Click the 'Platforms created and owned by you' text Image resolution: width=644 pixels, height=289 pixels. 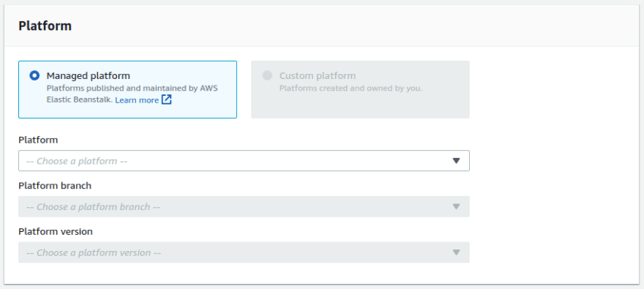[351, 89]
